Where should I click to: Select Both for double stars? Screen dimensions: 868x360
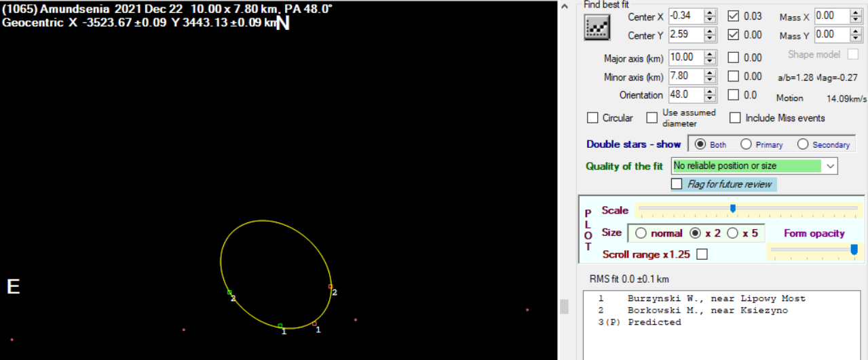point(699,144)
